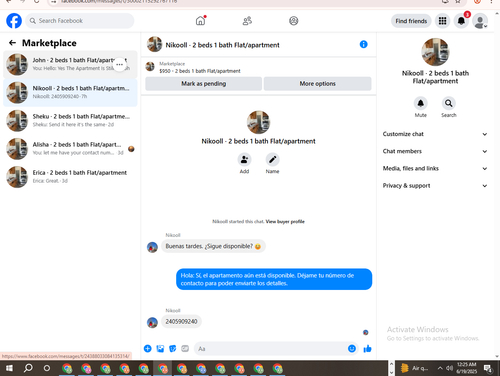Click the More options button
The image size is (500, 376).
point(317,84)
